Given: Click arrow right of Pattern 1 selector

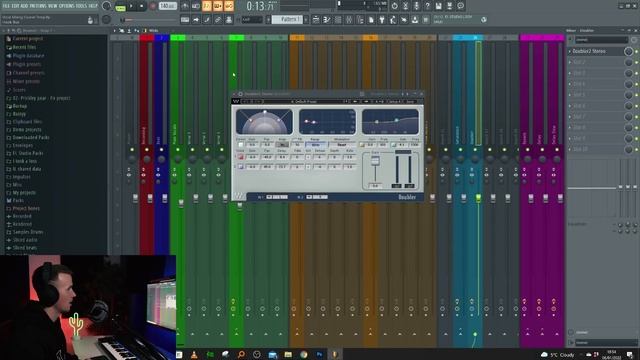Looking at the screenshot, I should pyautogui.click(x=306, y=20).
